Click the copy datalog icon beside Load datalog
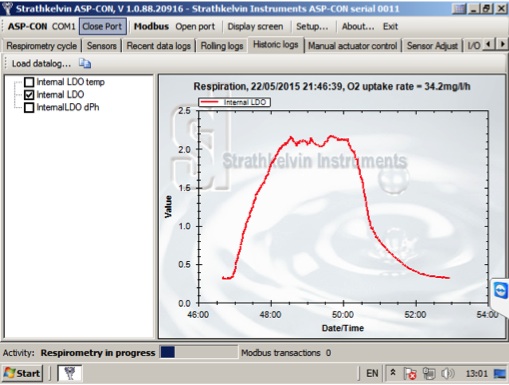This screenshot has height=385, width=509. (85, 63)
